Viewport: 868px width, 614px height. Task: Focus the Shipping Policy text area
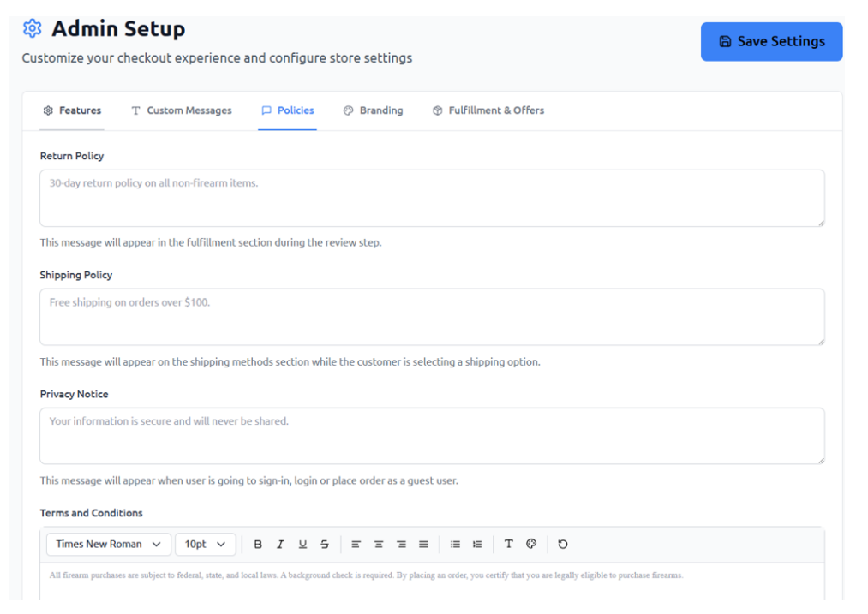[x=433, y=317]
